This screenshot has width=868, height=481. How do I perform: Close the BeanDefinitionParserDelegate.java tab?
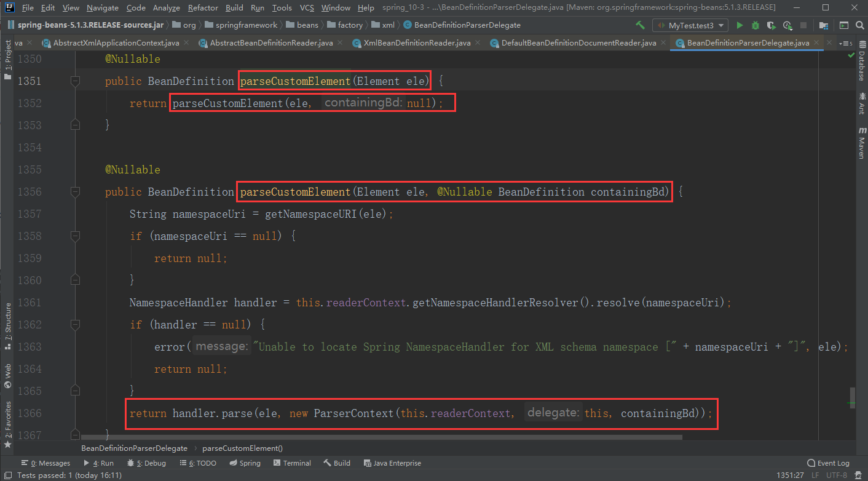click(816, 43)
